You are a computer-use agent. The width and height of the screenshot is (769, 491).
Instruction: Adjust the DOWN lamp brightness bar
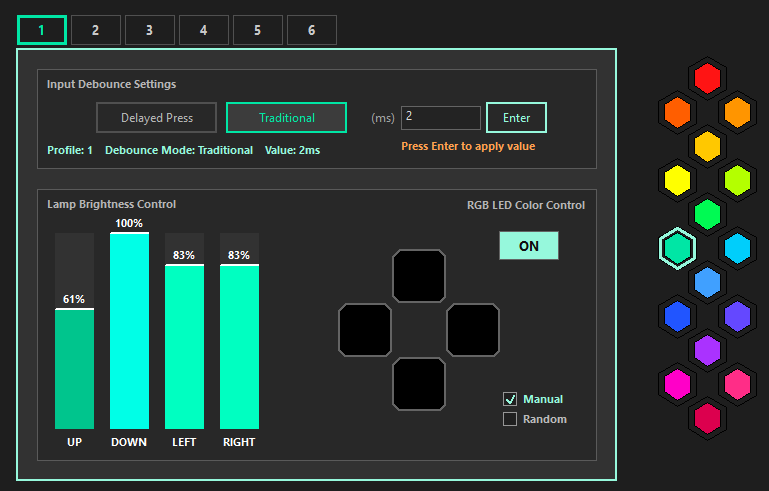[129, 330]
